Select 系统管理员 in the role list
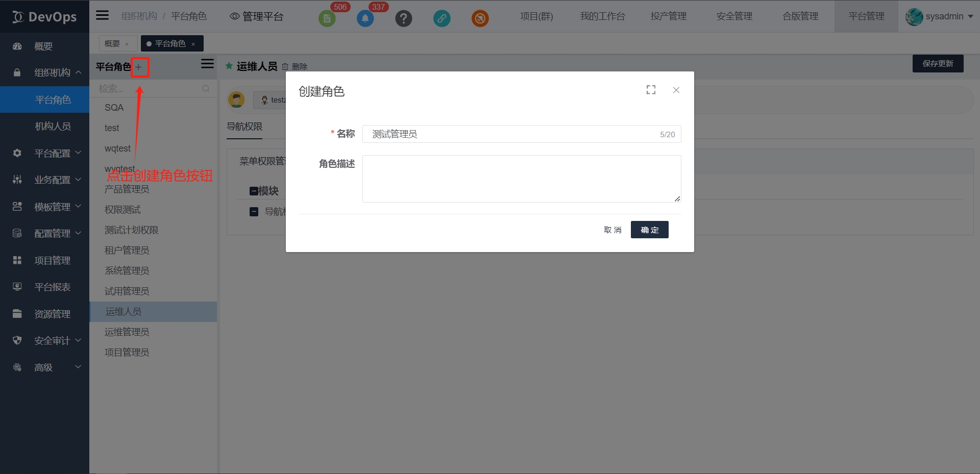The height and width of the screenshot is (474, 980). pyautogui.click(x=127, y=270)
